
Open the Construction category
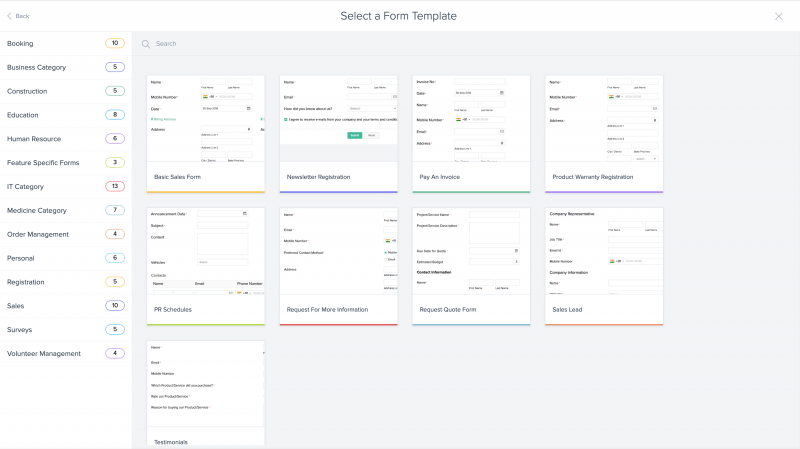[27, 91]
